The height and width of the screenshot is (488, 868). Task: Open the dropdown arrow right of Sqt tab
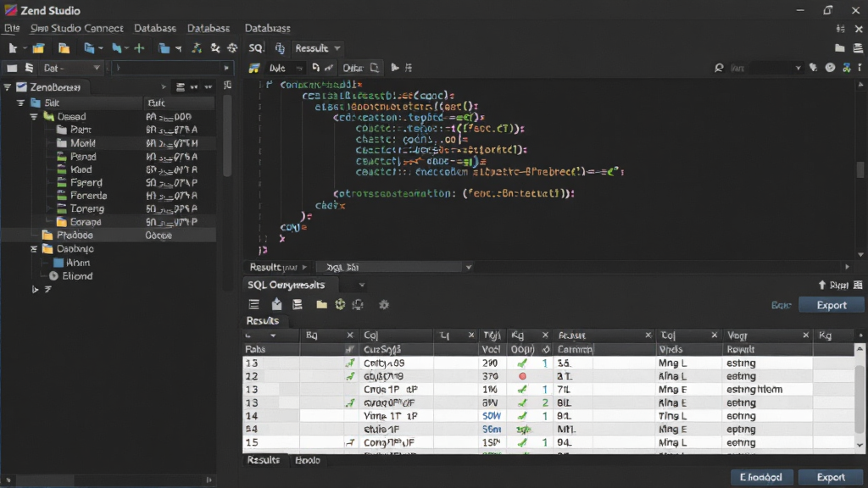(468, 267)
